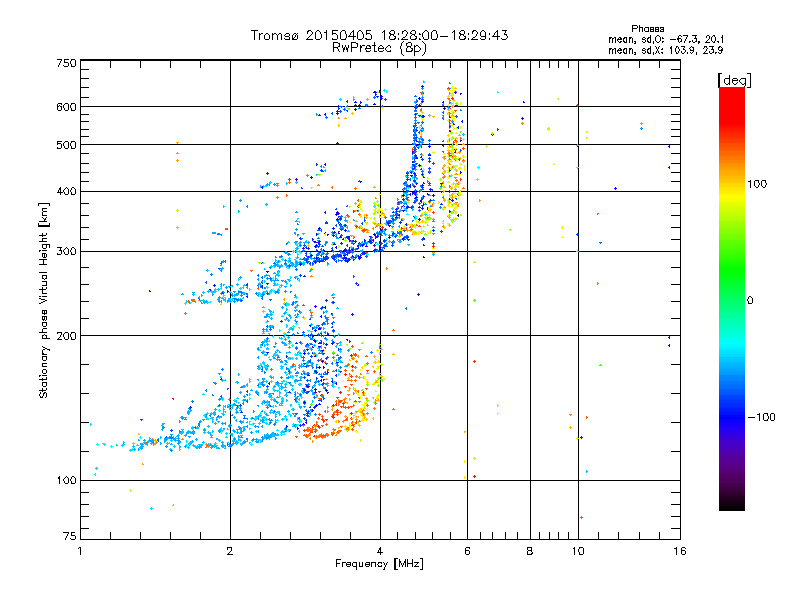The width and height of the screenshot is (800, 600).
Task: Click x-axis tick label '16'
Action: click(x=680, y=551)
